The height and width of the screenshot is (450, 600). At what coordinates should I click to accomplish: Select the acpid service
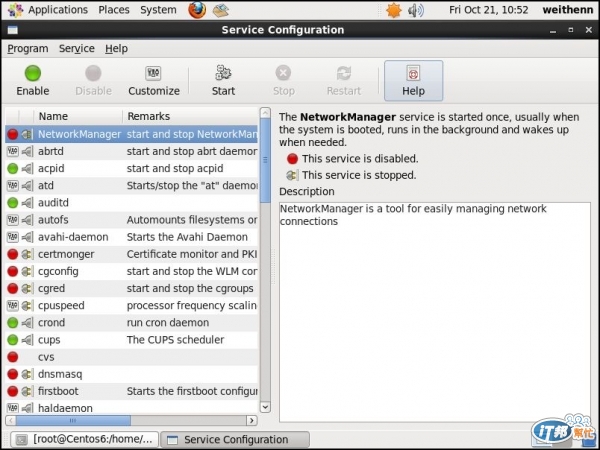point(132,168)
